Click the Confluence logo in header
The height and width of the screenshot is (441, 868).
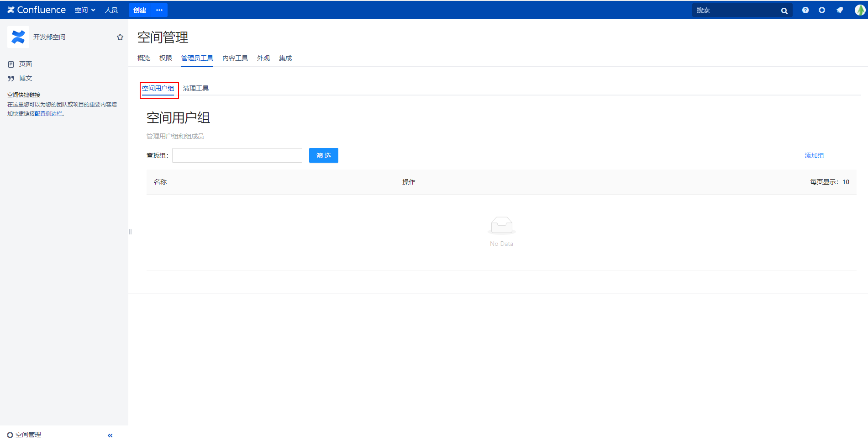[x=37, y=10]
